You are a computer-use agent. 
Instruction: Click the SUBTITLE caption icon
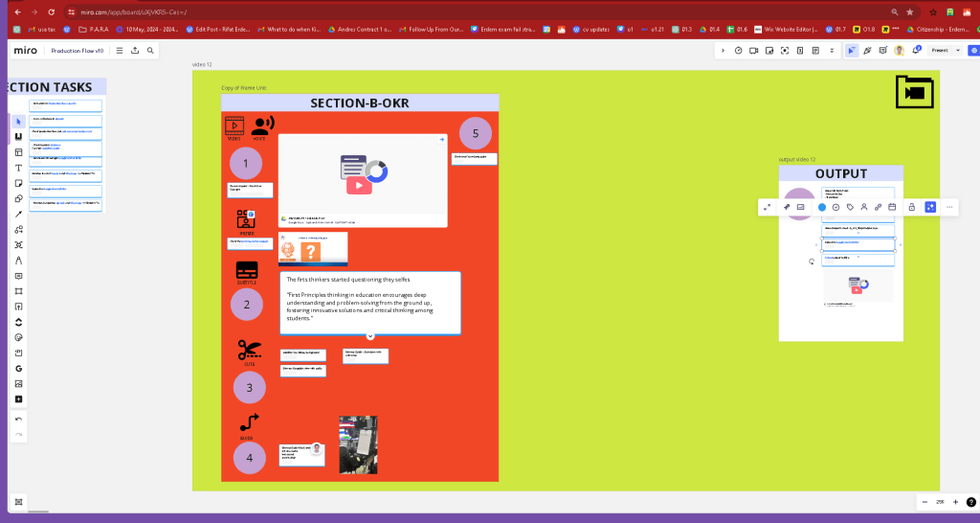[x=247, y=270]
